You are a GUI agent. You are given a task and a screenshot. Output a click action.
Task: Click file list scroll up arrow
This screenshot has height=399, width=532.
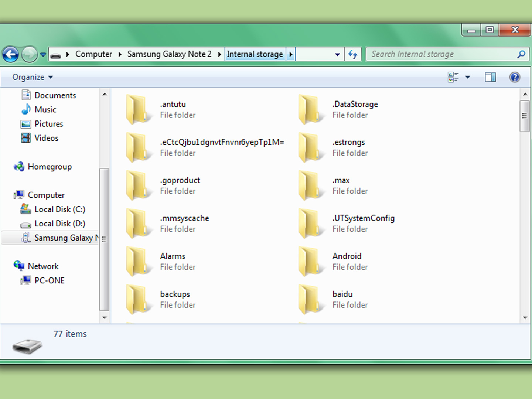click(x=525, y=94)
